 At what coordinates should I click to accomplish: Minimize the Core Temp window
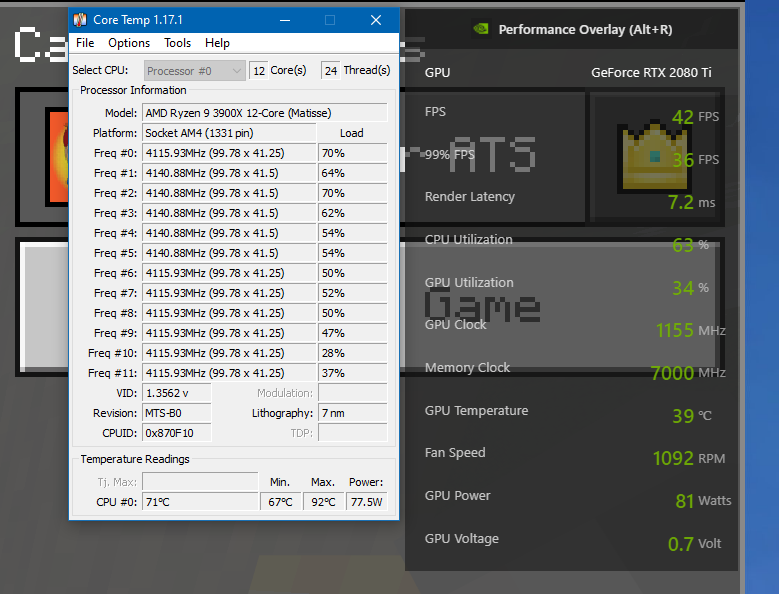(x=284, y=20)
